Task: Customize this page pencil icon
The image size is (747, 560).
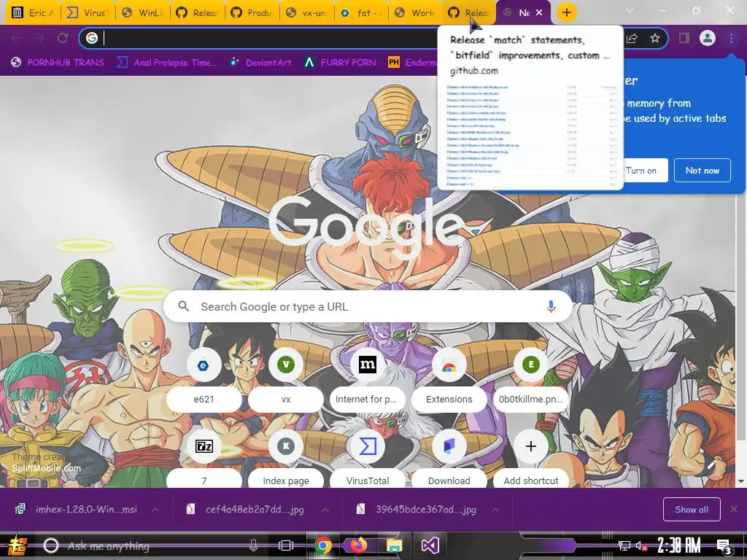Action: 712,464
